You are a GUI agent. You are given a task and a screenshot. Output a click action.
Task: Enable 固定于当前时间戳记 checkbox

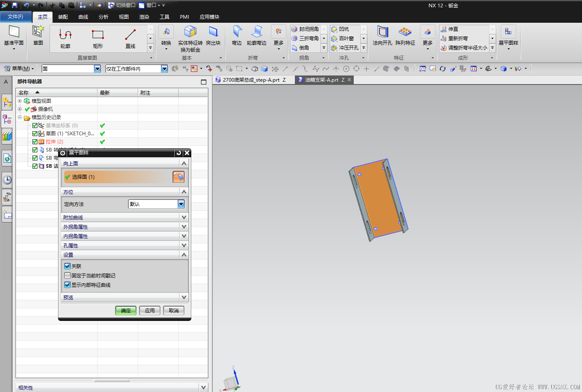(x=67, y=275)
